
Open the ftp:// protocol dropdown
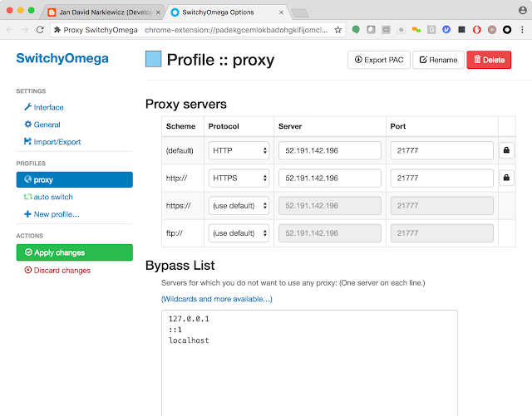[239, 233]
